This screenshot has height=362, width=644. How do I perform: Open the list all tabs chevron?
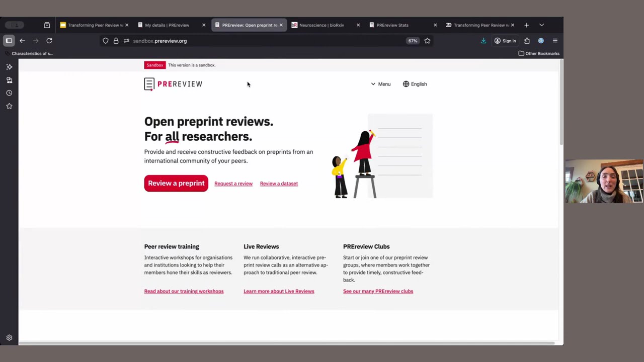click(x=541, y=25)
